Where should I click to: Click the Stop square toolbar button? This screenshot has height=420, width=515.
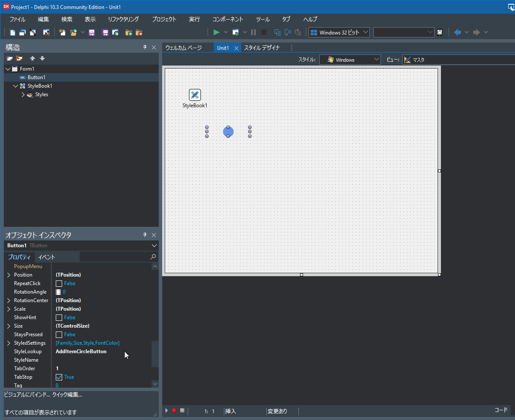[x=264, y=32]
